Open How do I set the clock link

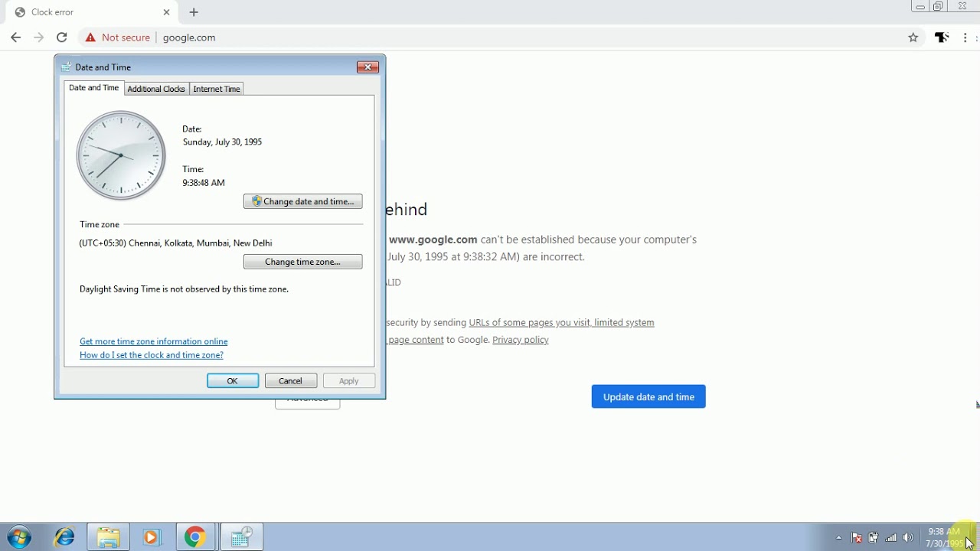pyautogui.click(x=152, y=355)
